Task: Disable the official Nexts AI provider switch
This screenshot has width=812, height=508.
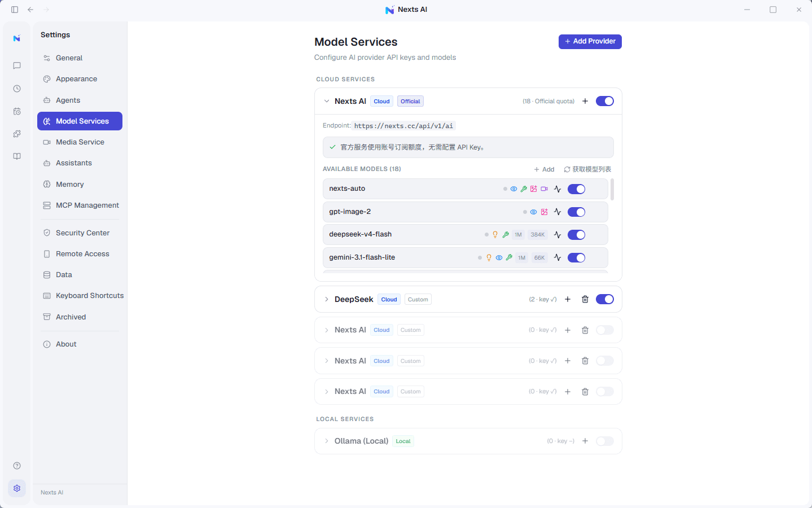Action: point(605,101)
